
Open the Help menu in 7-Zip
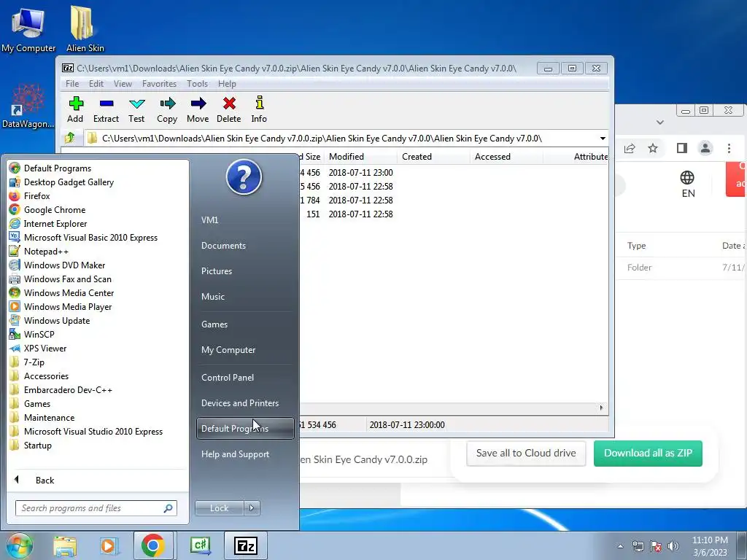(x=228, y=83)
